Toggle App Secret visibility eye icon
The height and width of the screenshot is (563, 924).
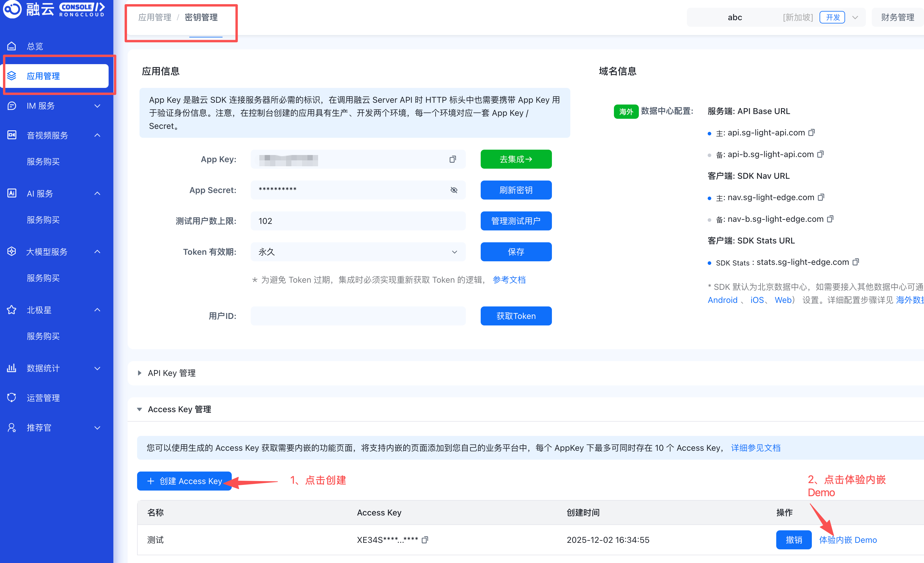coord(454,190)
